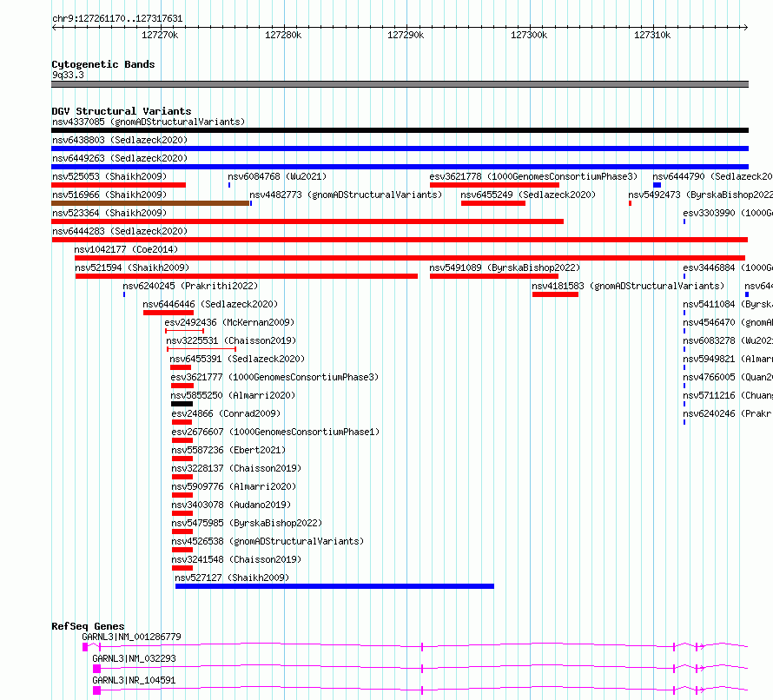This screenshot has width=773, height=700.
Task: Click the esv3621777 1000GenomesConsortiumPhase3 label
Action: tap(274, 377)
